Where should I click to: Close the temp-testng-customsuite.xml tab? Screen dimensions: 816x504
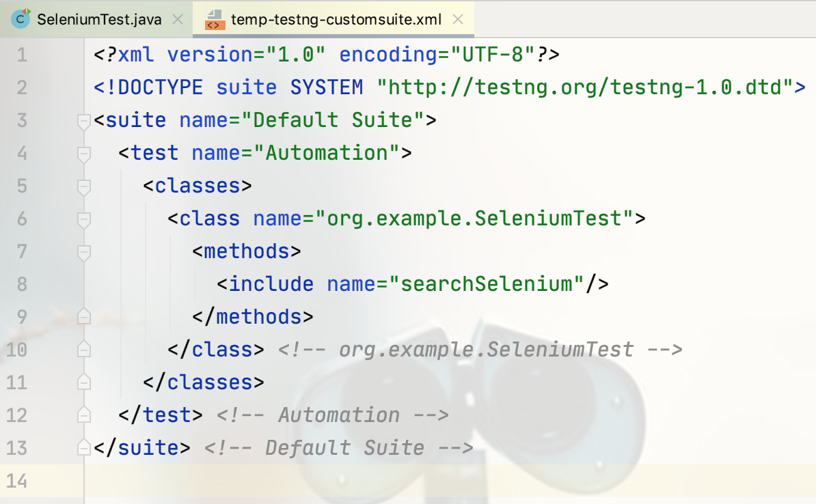(x=458, y=19)
